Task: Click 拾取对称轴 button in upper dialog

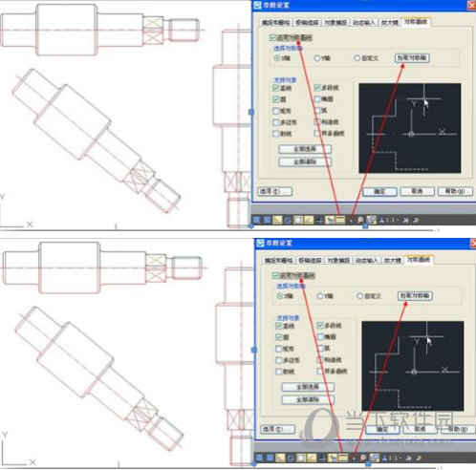Action: [x=412, y=58]
